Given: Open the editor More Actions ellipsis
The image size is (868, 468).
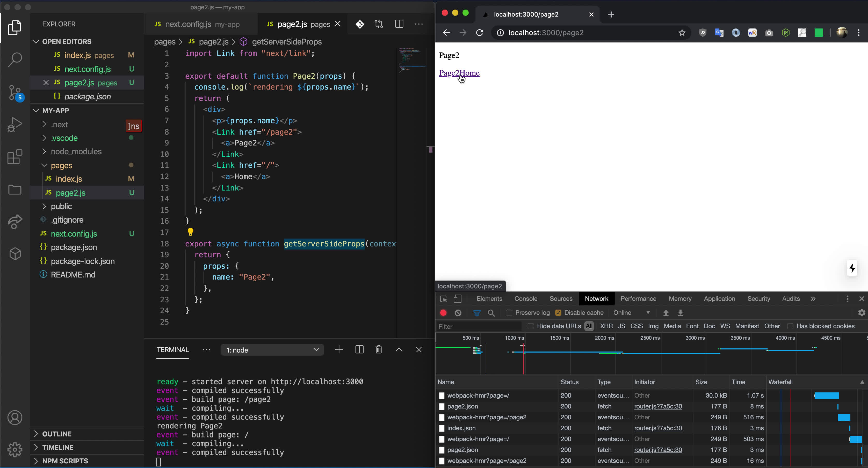Looking at the screenshot, I should click(419, 24).
